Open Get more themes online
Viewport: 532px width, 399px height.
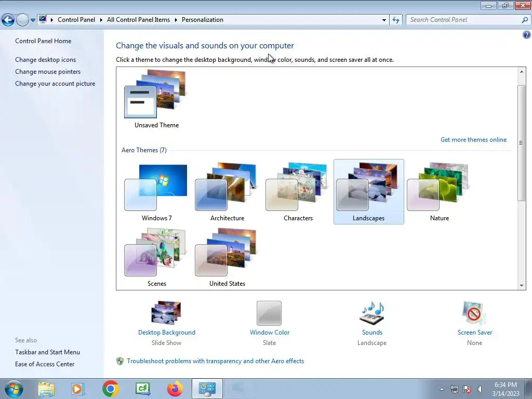(x=473, y=140)
